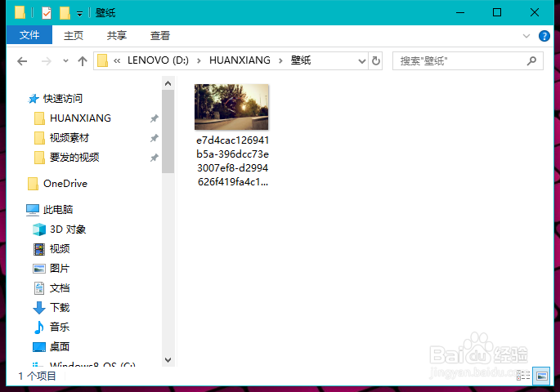The width and height of the screenshot is (560, 392).
Task: Open the recent locations dropdown arrow
Action: [65, 61]
